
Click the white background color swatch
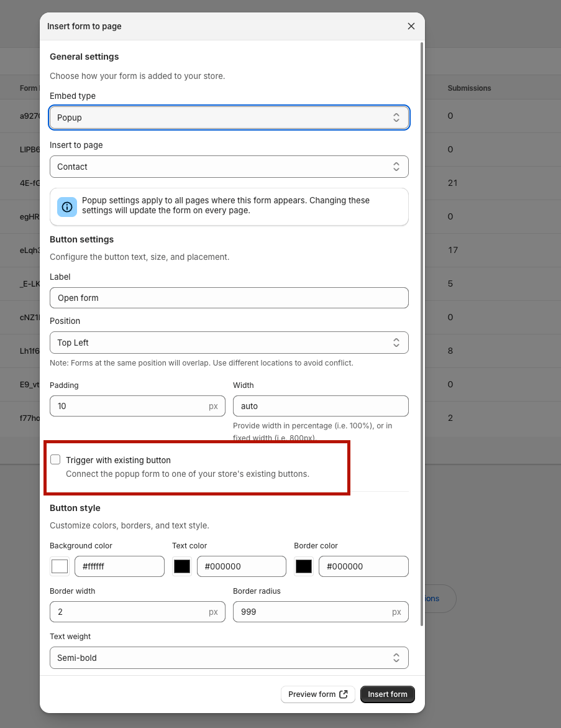(x=60, y=566)
